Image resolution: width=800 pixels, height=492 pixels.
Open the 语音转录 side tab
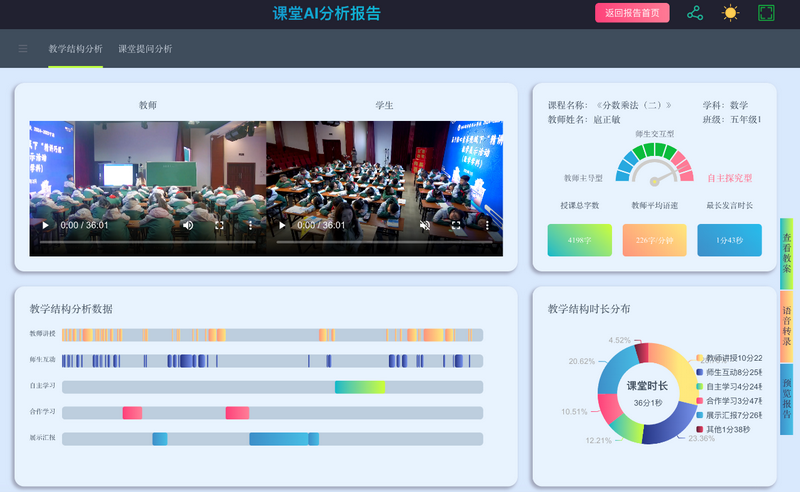tap(787, 326)
